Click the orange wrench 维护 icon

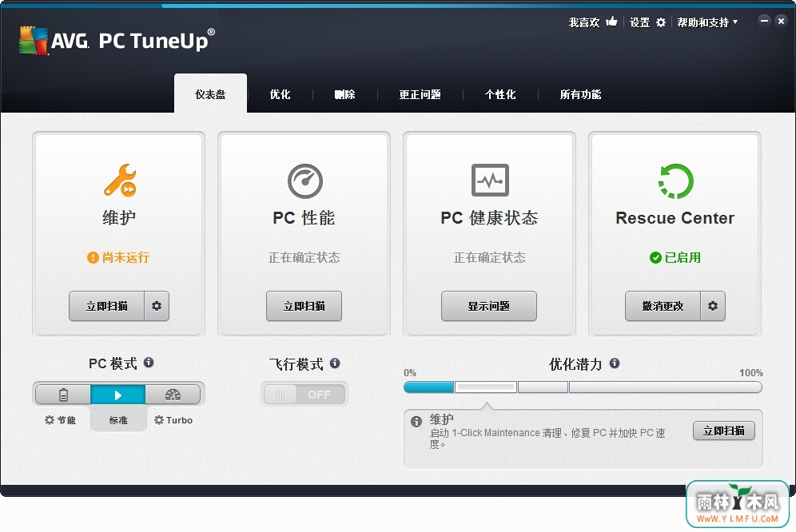click(x=121, y=181)
